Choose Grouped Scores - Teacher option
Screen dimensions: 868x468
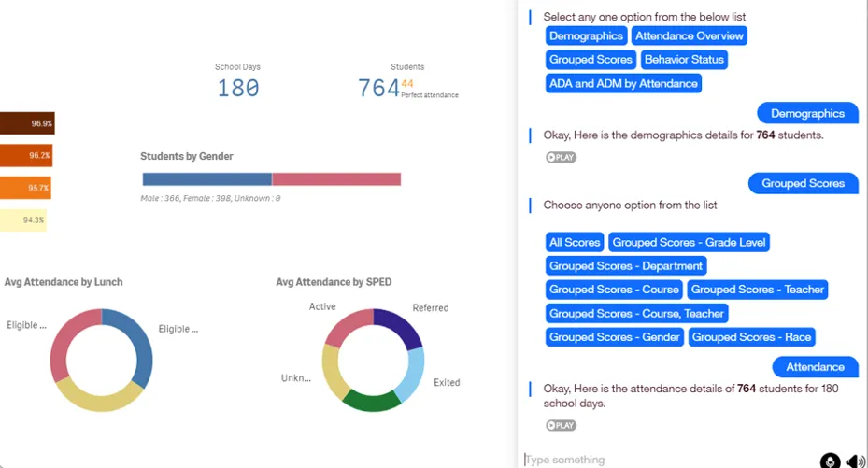757,290
